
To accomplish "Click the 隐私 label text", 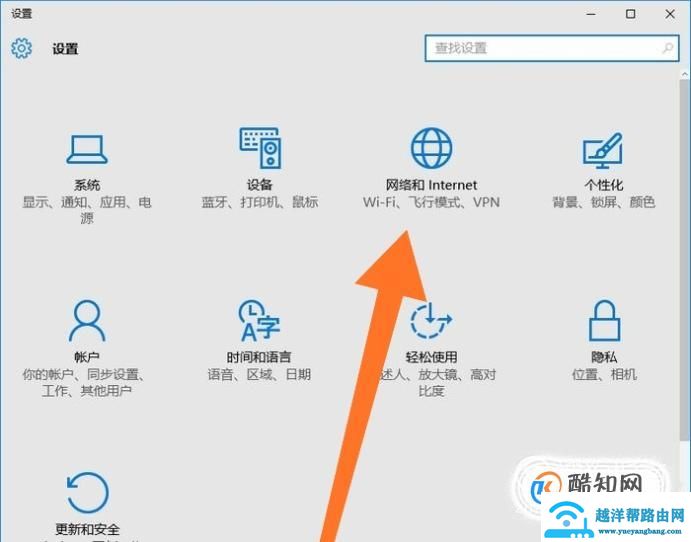I will [604, 357].
